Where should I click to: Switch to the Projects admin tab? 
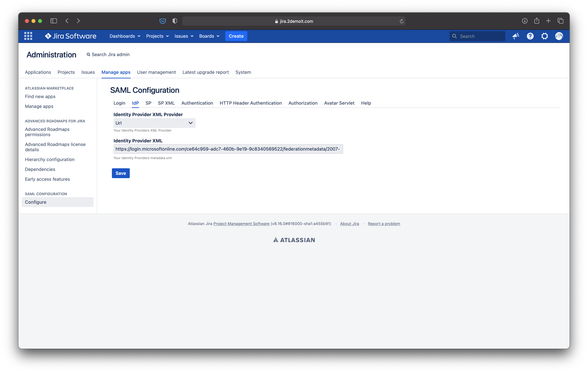[66, 72]
